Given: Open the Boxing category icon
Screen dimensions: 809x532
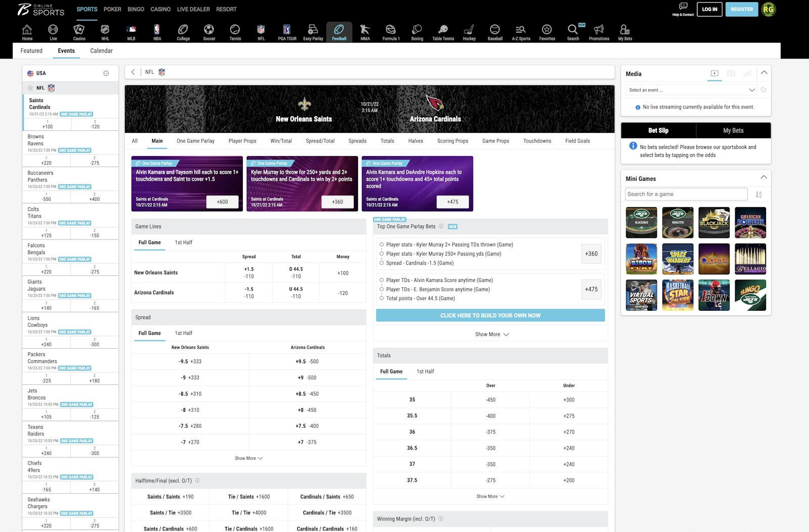Looking at the screenshot, I should [x=417, y=31].
